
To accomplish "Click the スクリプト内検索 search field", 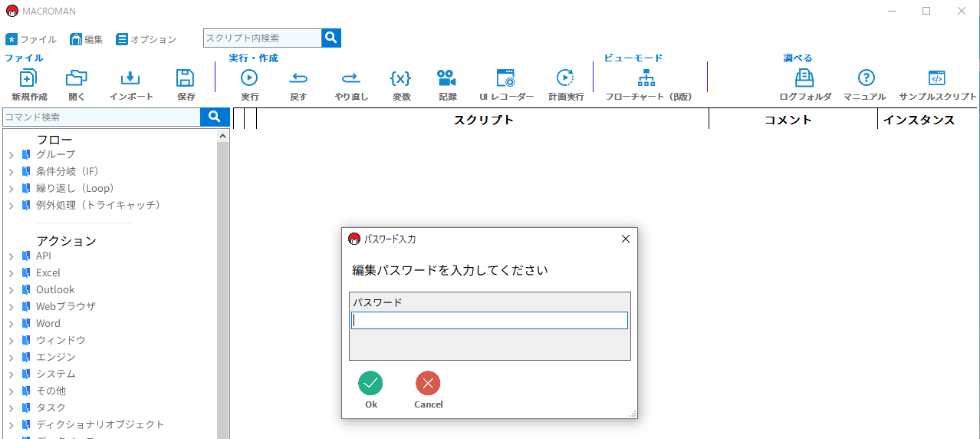I will [262, 38].
